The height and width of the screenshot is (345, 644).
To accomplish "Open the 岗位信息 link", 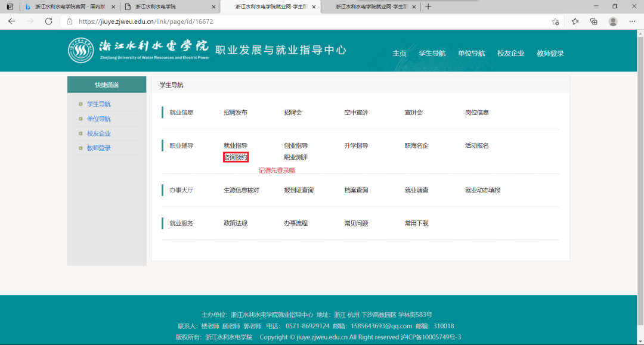I will tap(477, 113).
